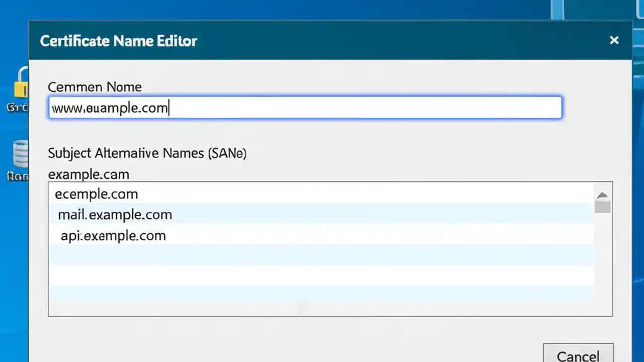Click the Common Name label
The width and height of the screenshot is (644, 362).
[94, 86]
